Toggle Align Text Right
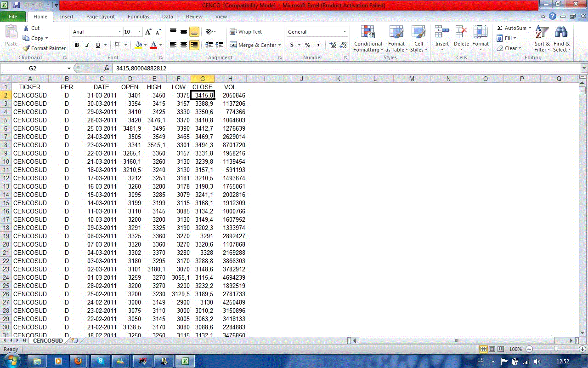 (194, 45)
